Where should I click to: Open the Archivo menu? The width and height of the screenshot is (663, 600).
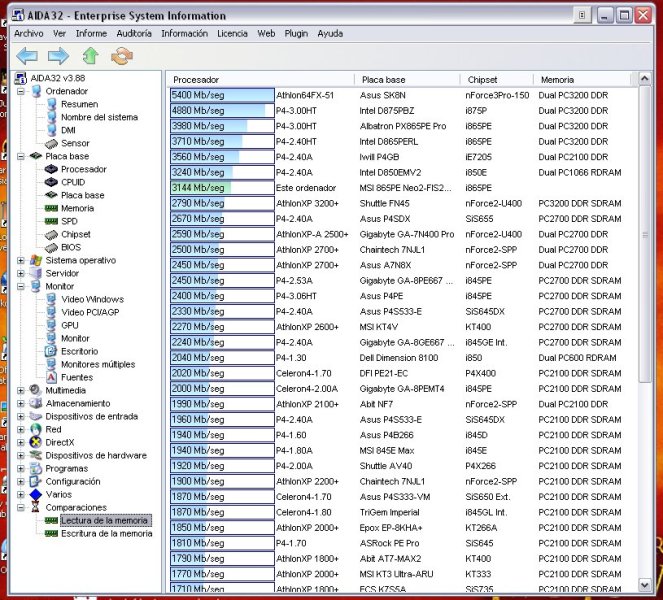point(29,33)
